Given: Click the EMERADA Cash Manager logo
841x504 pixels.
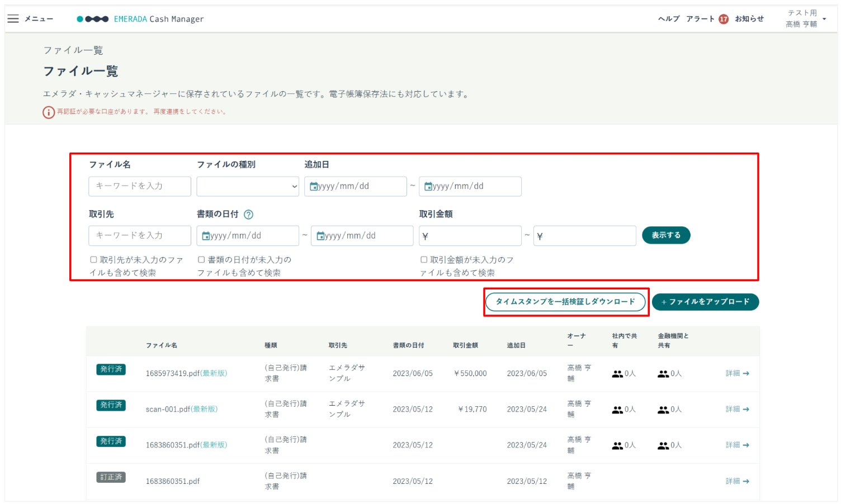Looking at the screenshot, I should tap(140, 19).
